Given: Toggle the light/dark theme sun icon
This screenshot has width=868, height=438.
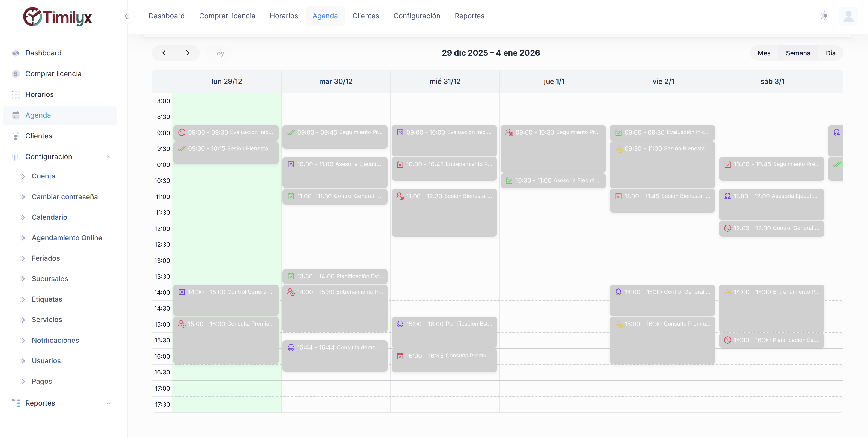Looking at the screenshot, I should tap(824, 16).
